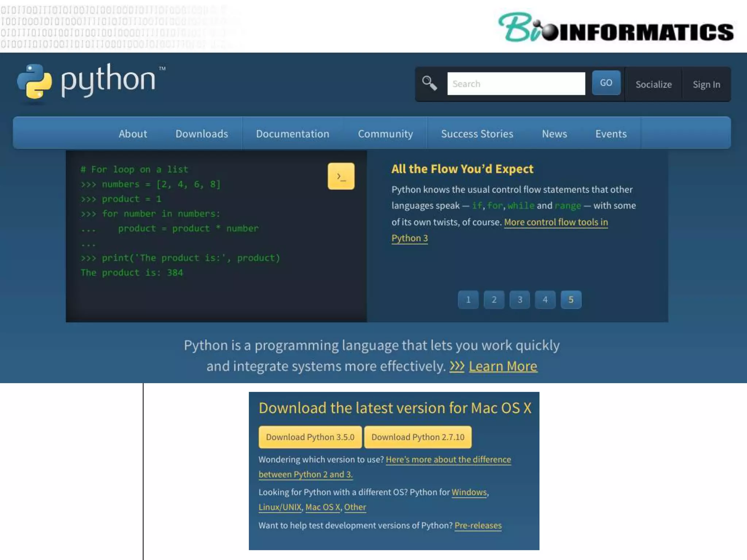Image resolution: width=747 pixels, height=560 pixels.
Task: Click the Linux/UNIX download link
Action: (280, 507)
